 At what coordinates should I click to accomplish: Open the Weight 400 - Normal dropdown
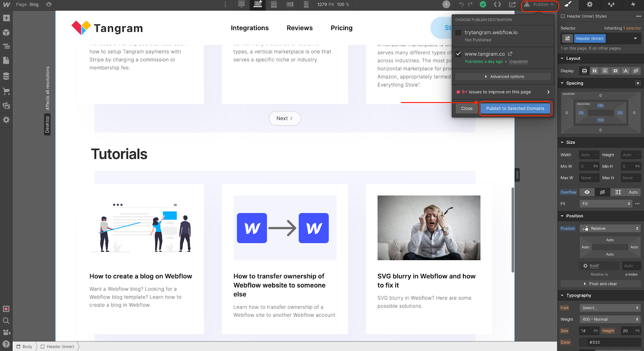(x=610, y=319)
